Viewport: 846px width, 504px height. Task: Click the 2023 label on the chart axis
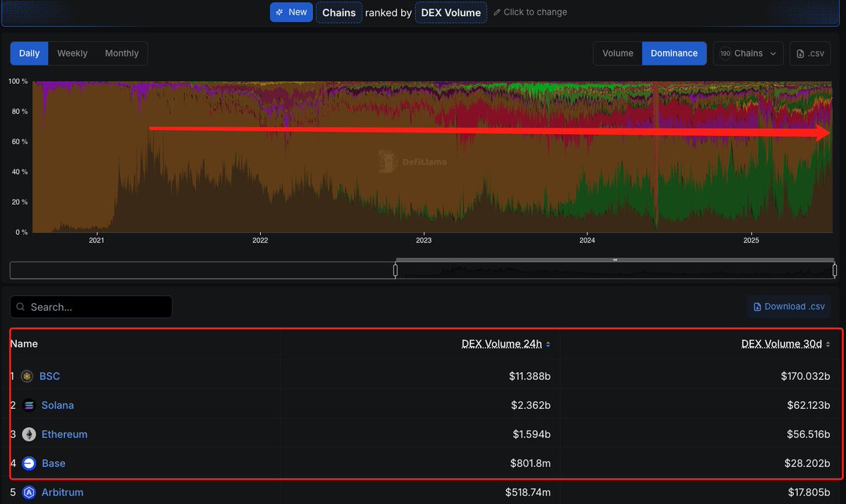424,241
